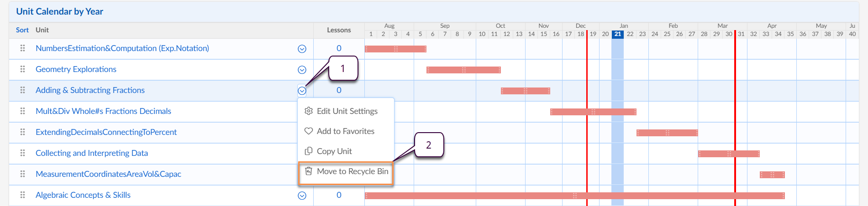Click drag handle for Collecting and Interpreting Data

pos(22,153)
